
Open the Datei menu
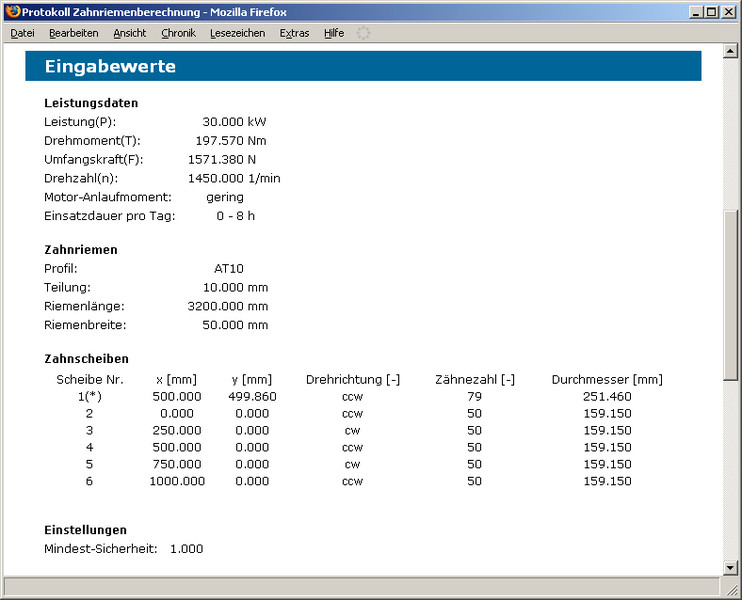(22, 33)
